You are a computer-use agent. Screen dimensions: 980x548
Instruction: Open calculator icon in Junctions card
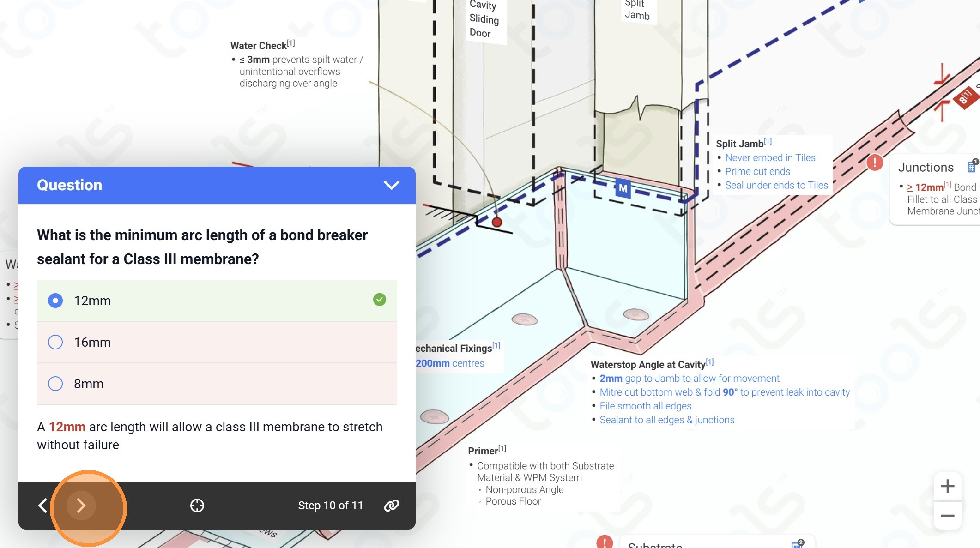pos(972,166)
